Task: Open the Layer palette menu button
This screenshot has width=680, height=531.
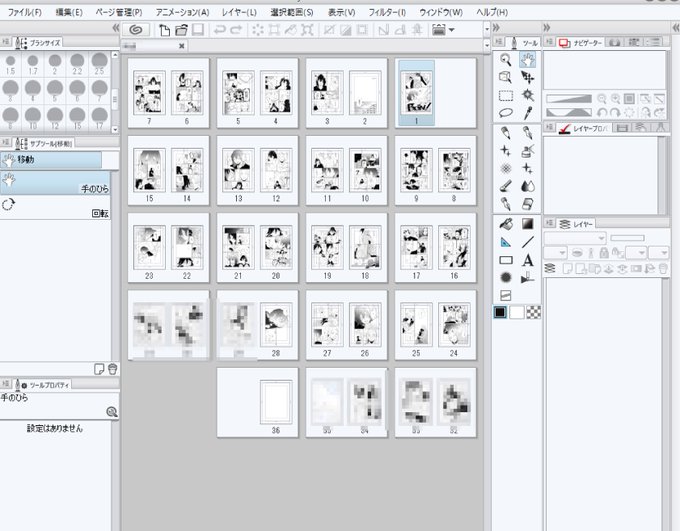Action: 549,223
